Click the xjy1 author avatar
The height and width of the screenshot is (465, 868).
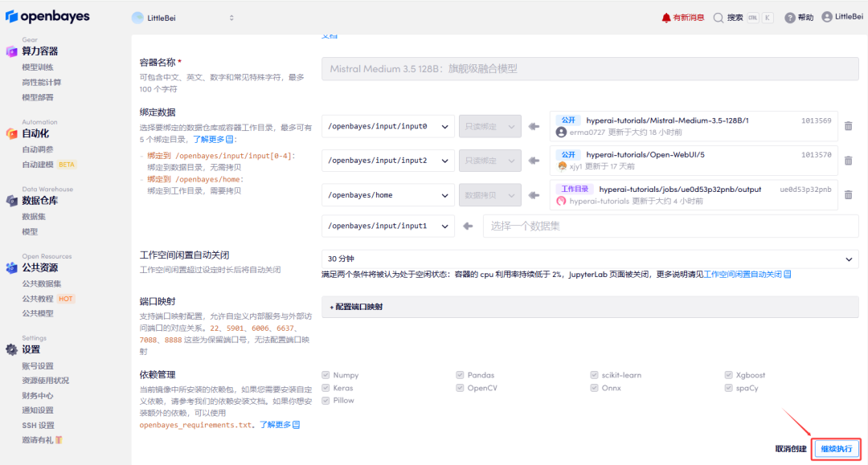tap(563, 166)
